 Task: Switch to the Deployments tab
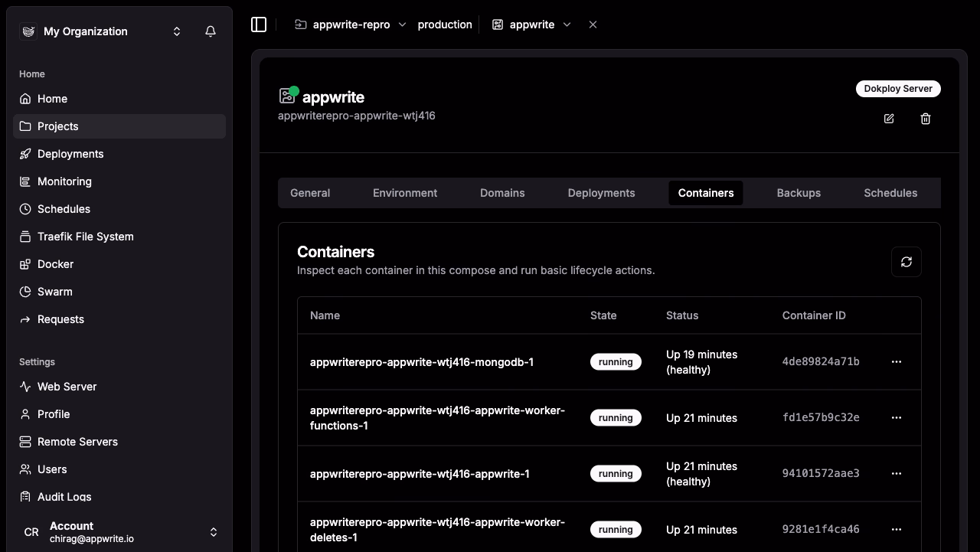(601, 193)
